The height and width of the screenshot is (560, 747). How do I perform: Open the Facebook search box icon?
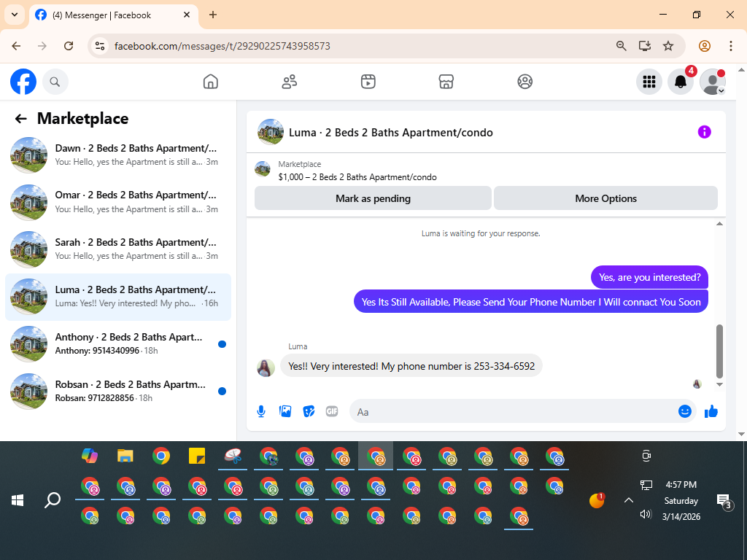(55, 82)
